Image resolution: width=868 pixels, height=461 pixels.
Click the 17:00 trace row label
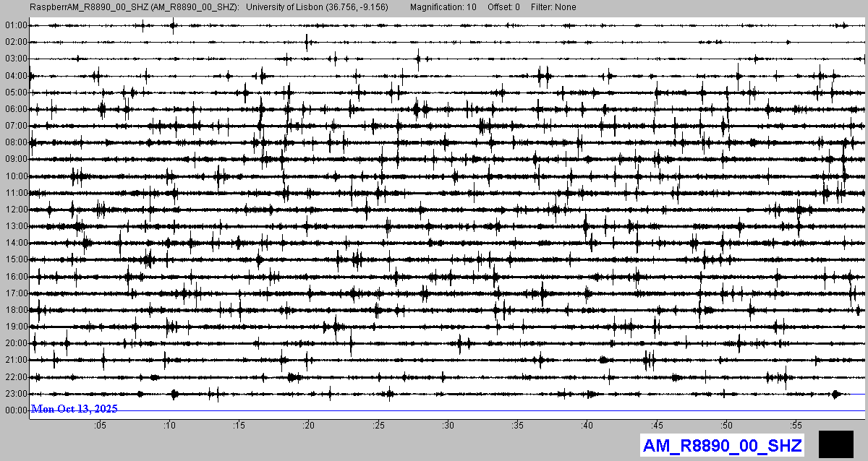click(x=15, y=293)
